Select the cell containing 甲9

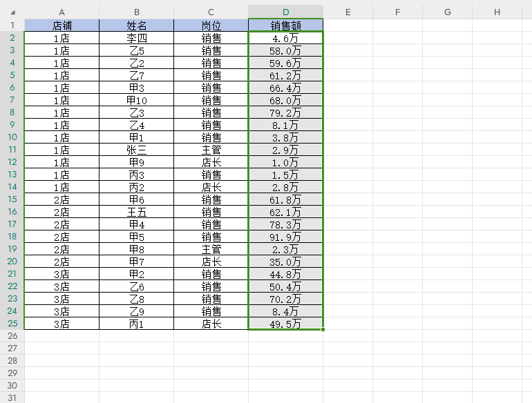tap(136, 162)
